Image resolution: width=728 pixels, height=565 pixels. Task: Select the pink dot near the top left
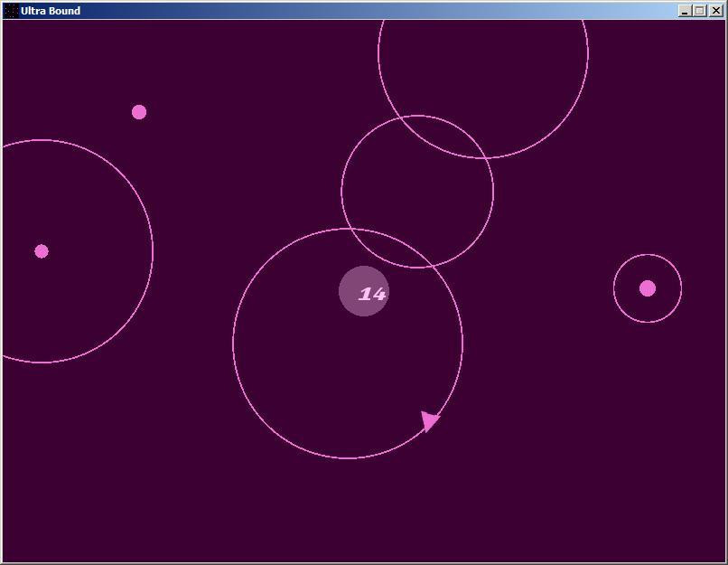[139, 111]
